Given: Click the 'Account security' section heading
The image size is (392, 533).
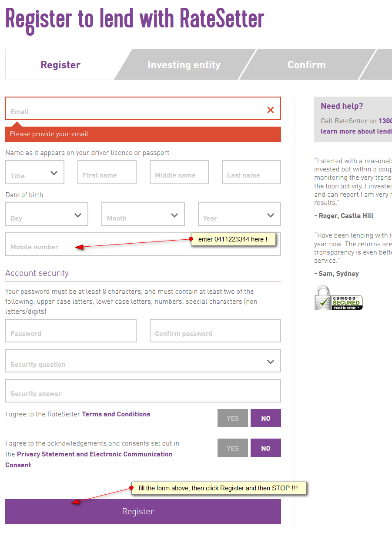Looking at the screenshot, I should (37, 273).
